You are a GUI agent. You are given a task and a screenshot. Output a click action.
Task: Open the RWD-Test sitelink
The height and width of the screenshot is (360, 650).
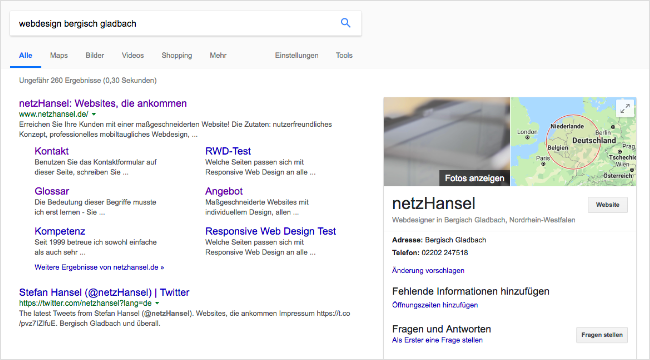(x=228, y=151)
